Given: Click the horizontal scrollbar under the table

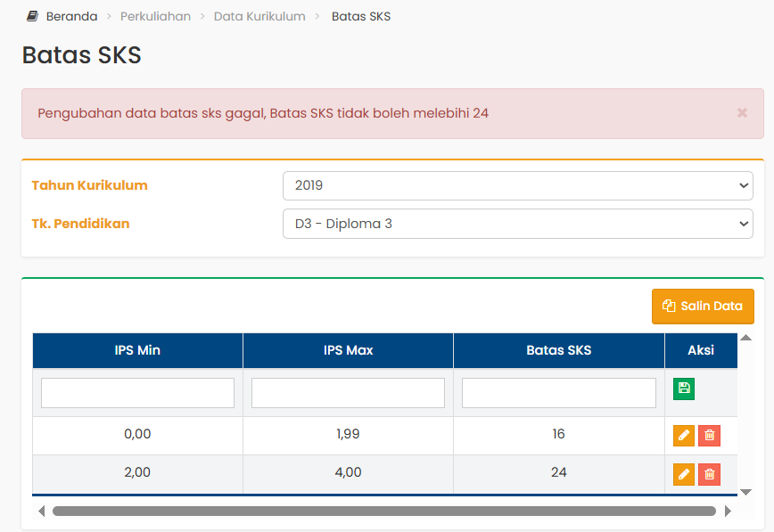Looking at the screenshot, I should click(383, 512).
